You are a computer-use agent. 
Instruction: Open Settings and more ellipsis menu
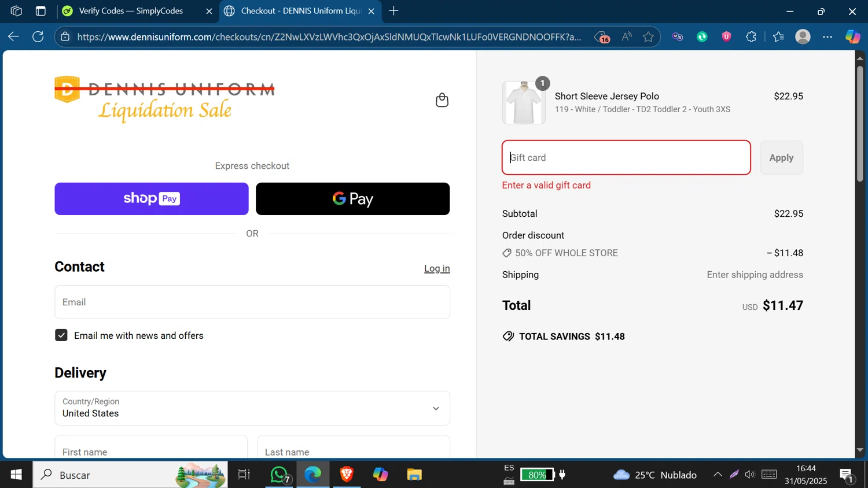tap(827, 36)
